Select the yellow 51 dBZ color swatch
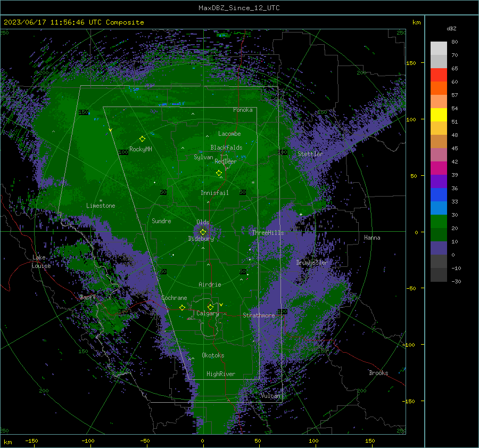 click(x=439, y=115)
